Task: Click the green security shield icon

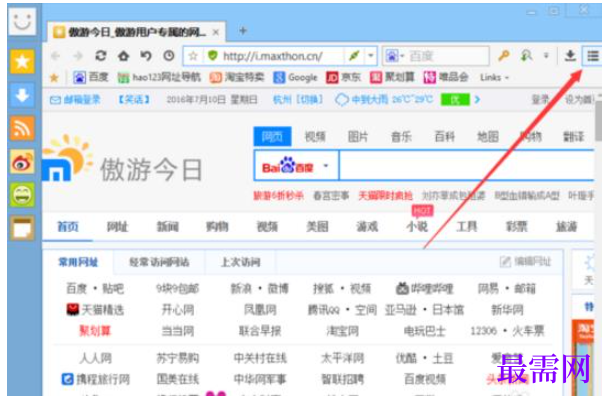Action: point(212,56)
